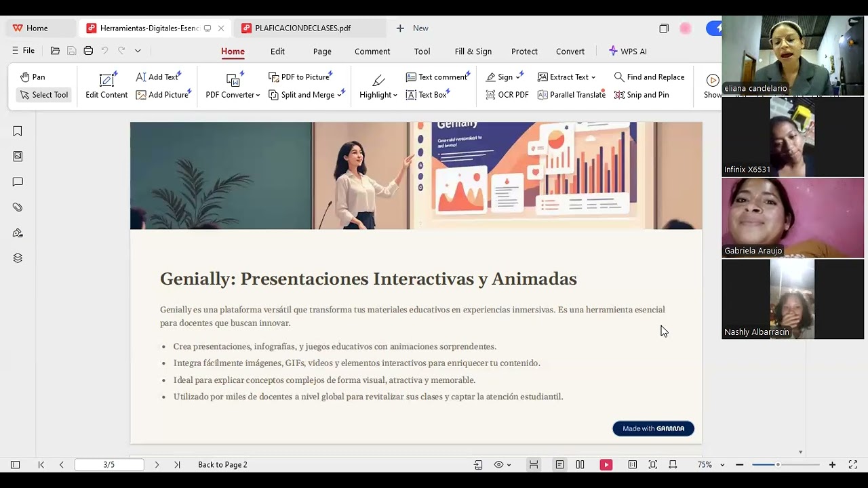Click the Undo arrow
This screenshot has width=868, height=488.
tap(104, 51)
